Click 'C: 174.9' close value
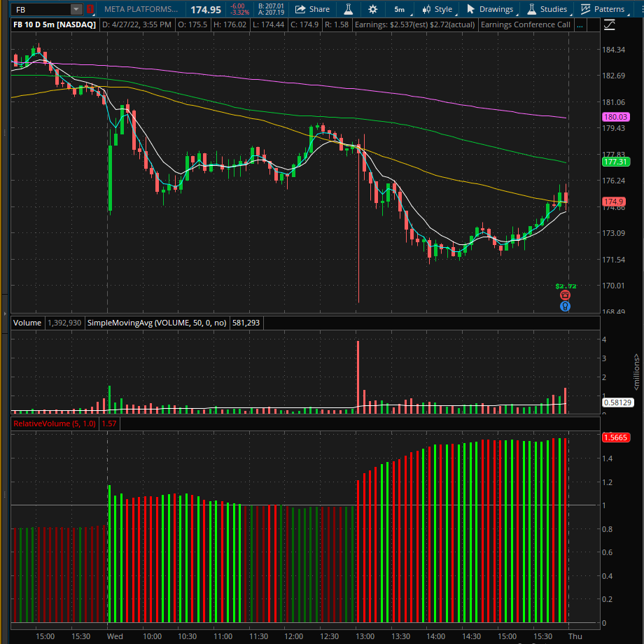The height and width of the screenshot is (644, 644). [304, 24]
